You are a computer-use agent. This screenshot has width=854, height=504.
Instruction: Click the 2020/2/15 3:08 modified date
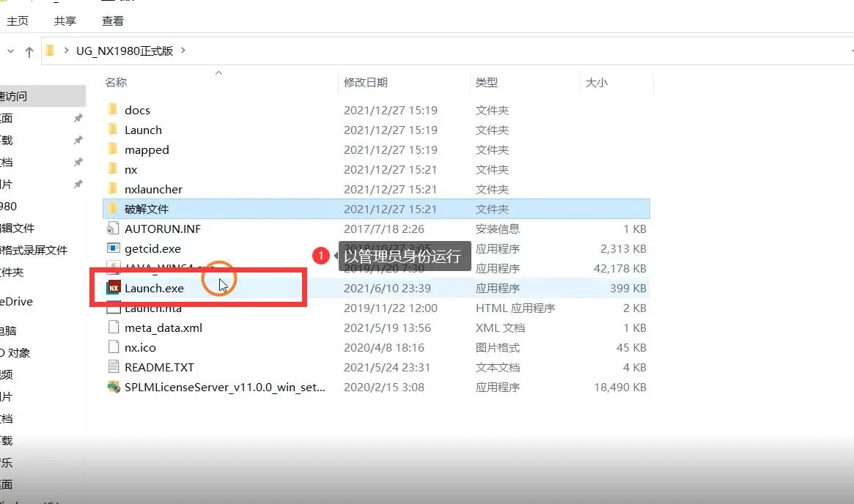pos(384,387)
